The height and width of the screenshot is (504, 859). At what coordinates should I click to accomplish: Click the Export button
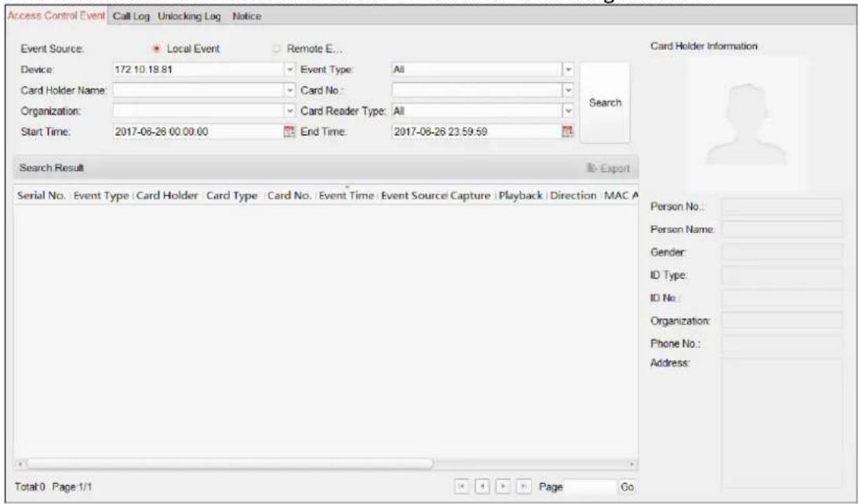608,169
